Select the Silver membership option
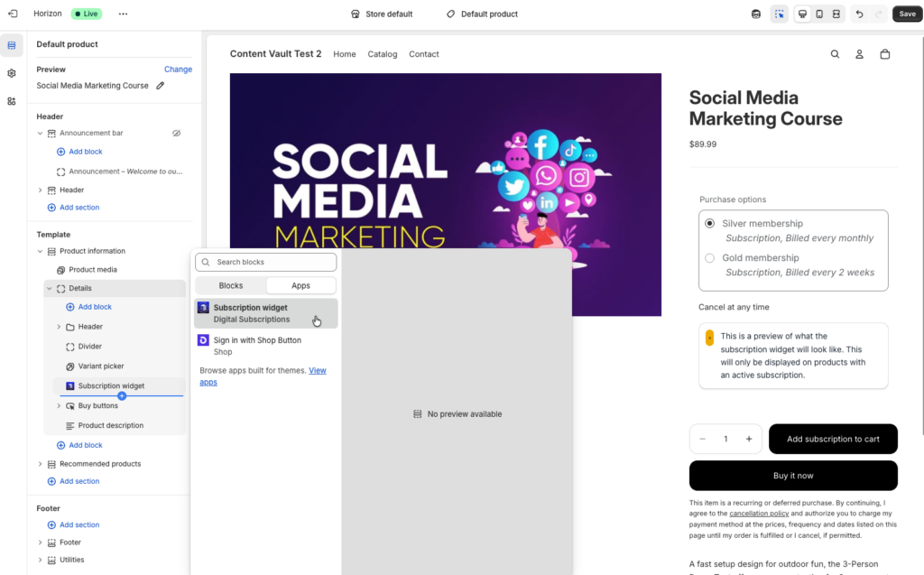This screenshot has height=575, width=924. [710, 224]
